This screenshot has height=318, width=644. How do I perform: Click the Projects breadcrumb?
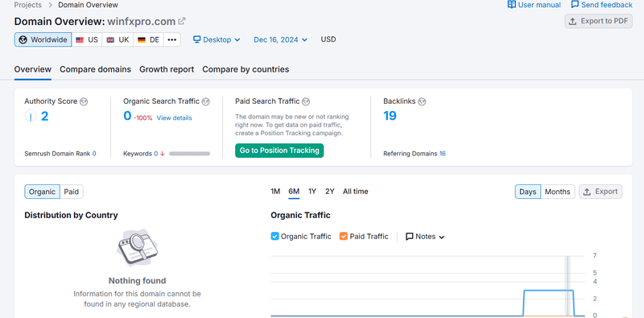tap(28, 5)
